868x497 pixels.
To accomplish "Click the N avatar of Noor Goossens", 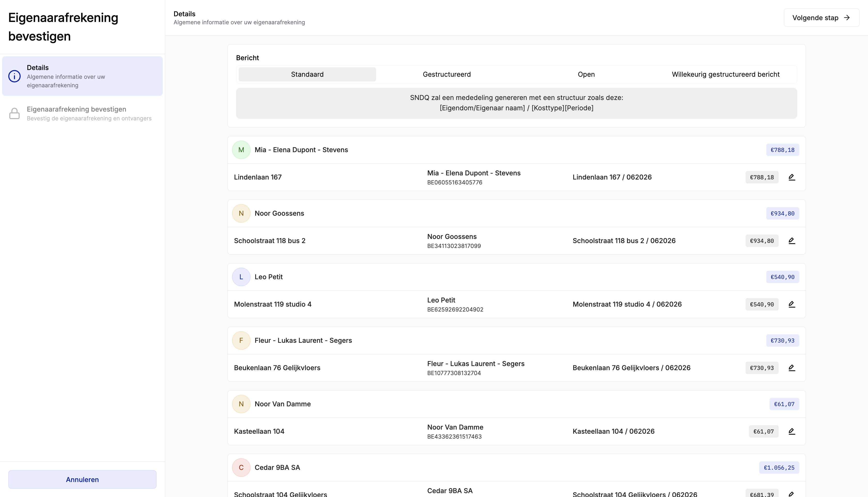I will pyautogui.click(x=241, y=213).
